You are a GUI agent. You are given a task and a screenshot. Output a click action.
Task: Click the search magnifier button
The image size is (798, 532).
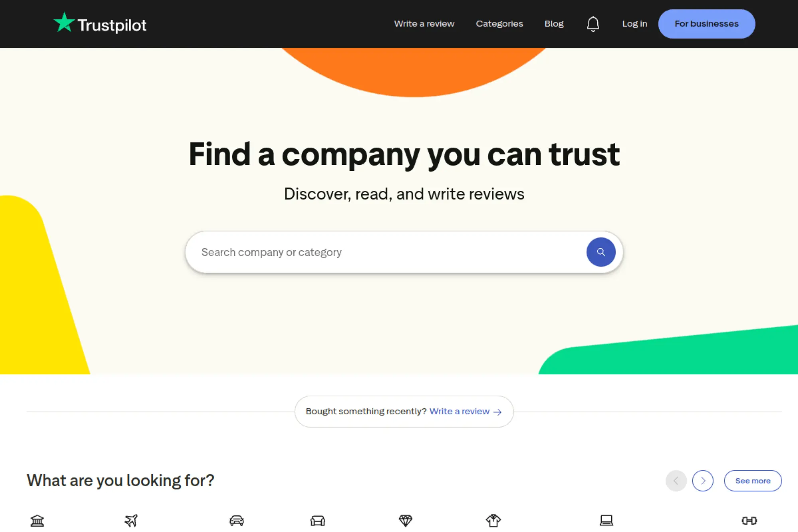[601, 252]
